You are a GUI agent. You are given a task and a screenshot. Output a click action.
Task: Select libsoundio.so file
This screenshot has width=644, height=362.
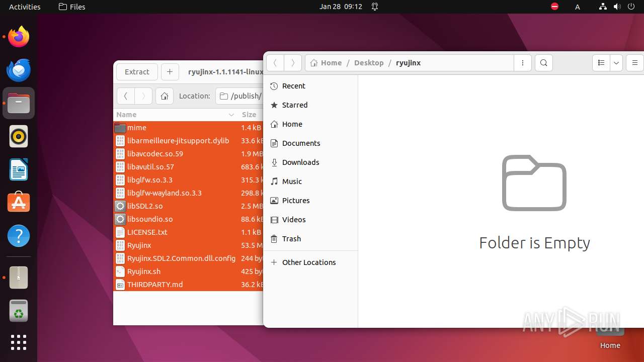(x=189, y=219)
